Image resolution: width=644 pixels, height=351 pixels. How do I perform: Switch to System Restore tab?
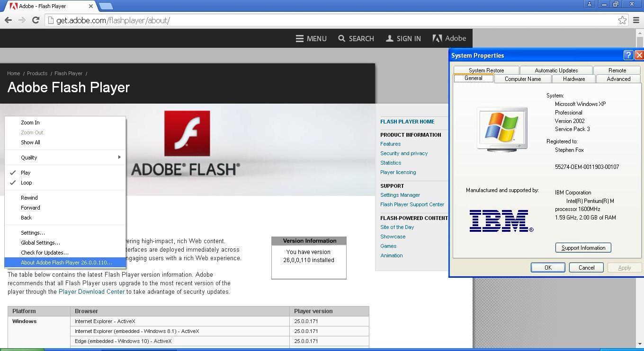coord(486,70)
